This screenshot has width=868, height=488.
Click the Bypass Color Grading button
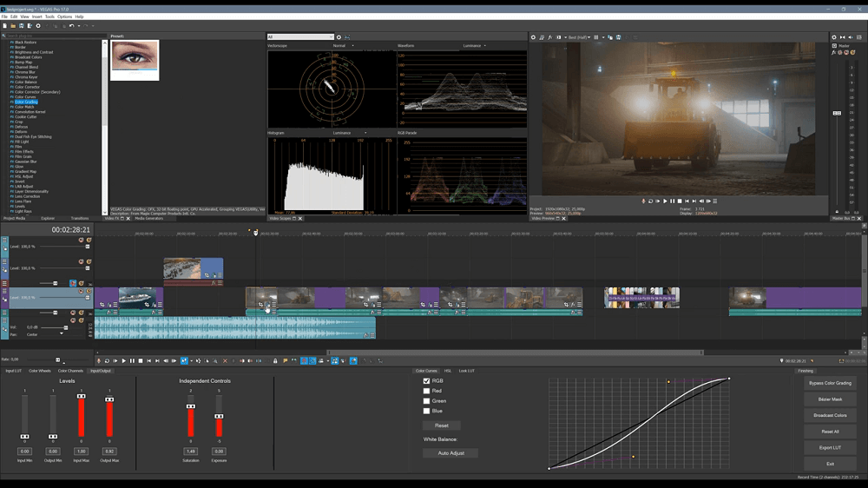pyautogui.click(x=830, y=383)
